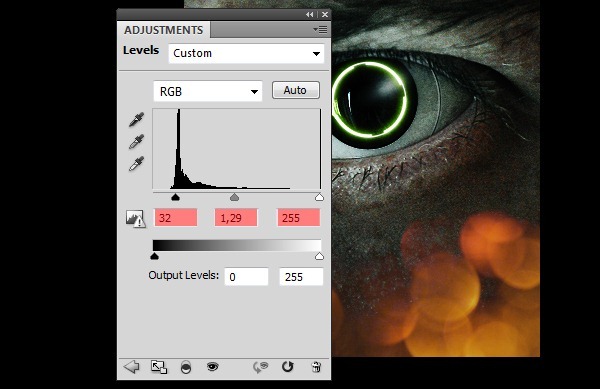Toggle layer visibility eye icon
Image resolution: width=600 pixels, height=389 pixels.
click(212, 367)
